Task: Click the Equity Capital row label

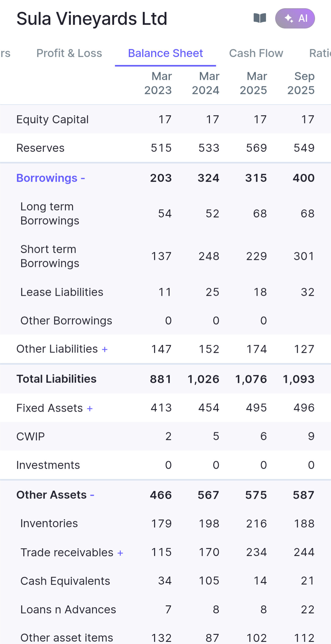Action: (52, 119)
